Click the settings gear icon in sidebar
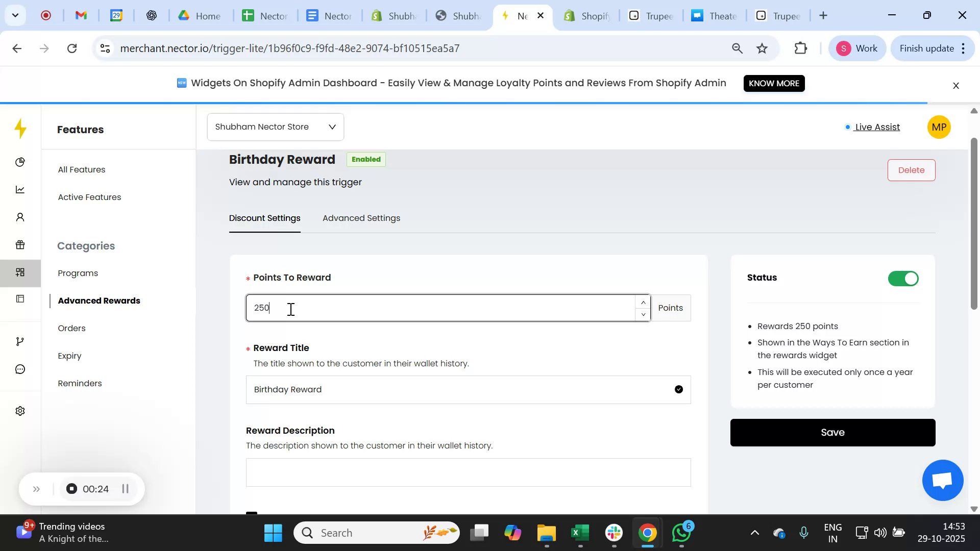The height and width of the screenshot is (551, 980). pyautogui.click(x=20, y=411)
